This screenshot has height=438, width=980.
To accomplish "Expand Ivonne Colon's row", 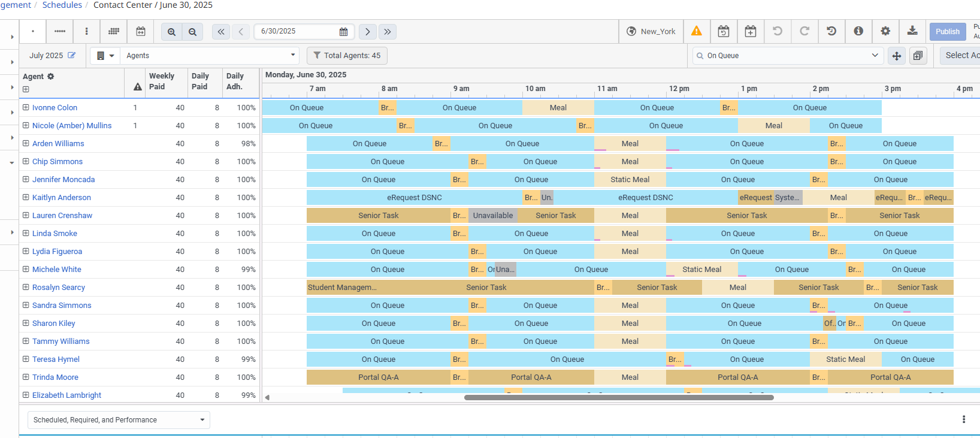I will point(26,107).
